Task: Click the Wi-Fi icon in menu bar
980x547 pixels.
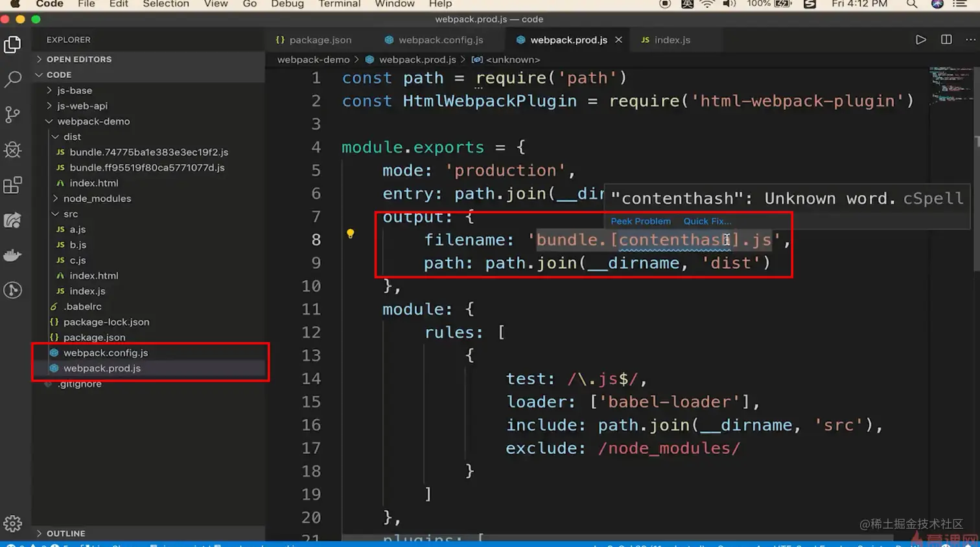Action: tap(707, 4)
